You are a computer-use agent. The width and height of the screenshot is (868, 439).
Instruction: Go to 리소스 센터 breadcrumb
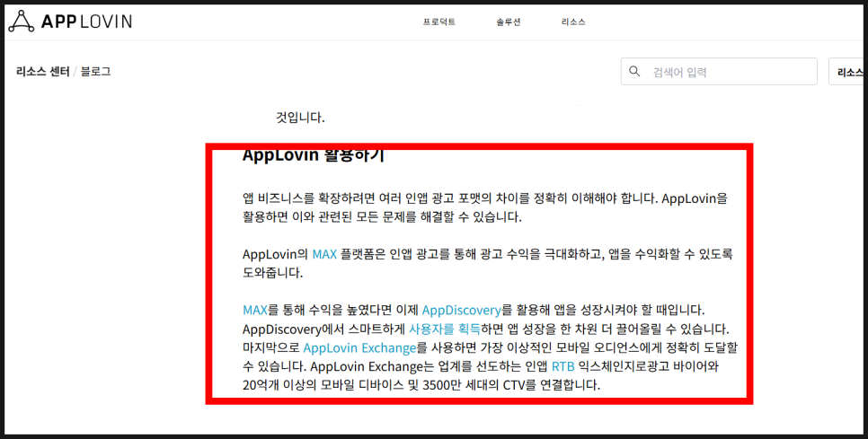click(x=42, y=71)
